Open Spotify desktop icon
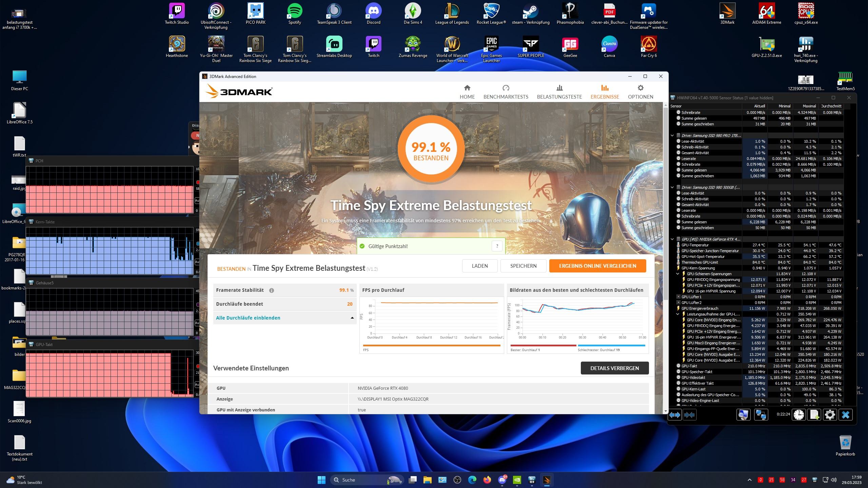Image resolution: width=868 pixels, height=488 pixels. (x=295, y=14)
